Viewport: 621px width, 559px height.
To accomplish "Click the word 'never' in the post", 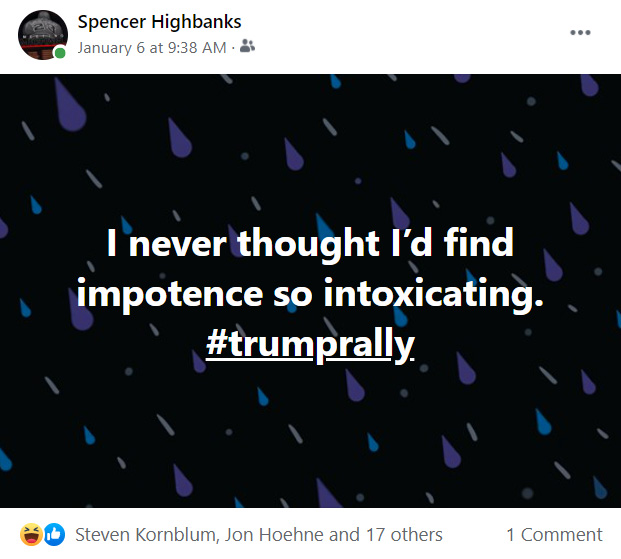I will [178, 246].
